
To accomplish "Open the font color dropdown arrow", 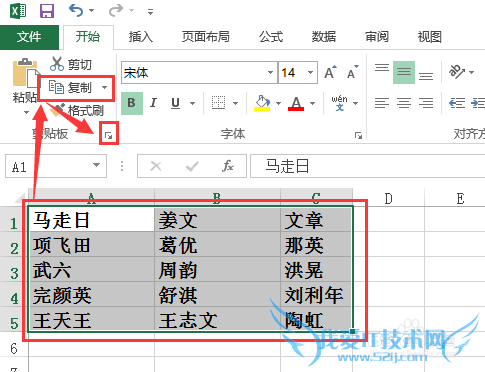I will click(312, 103).
